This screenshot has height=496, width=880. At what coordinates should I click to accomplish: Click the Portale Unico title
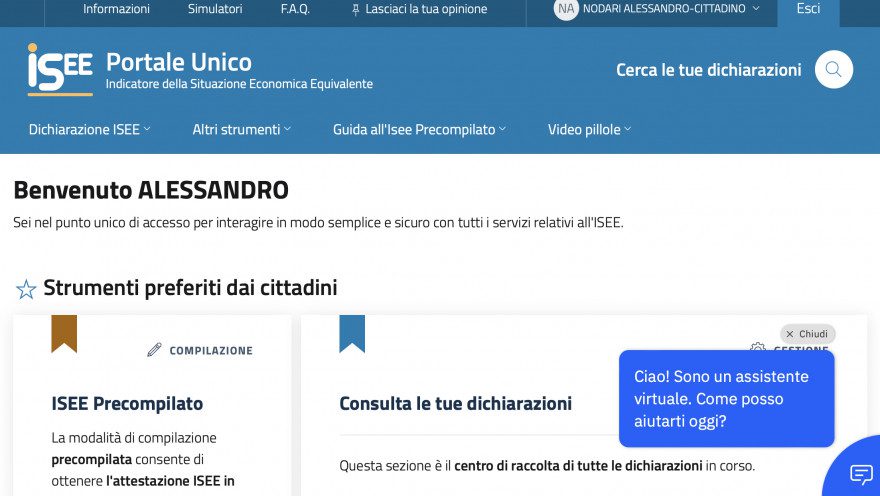179,62
